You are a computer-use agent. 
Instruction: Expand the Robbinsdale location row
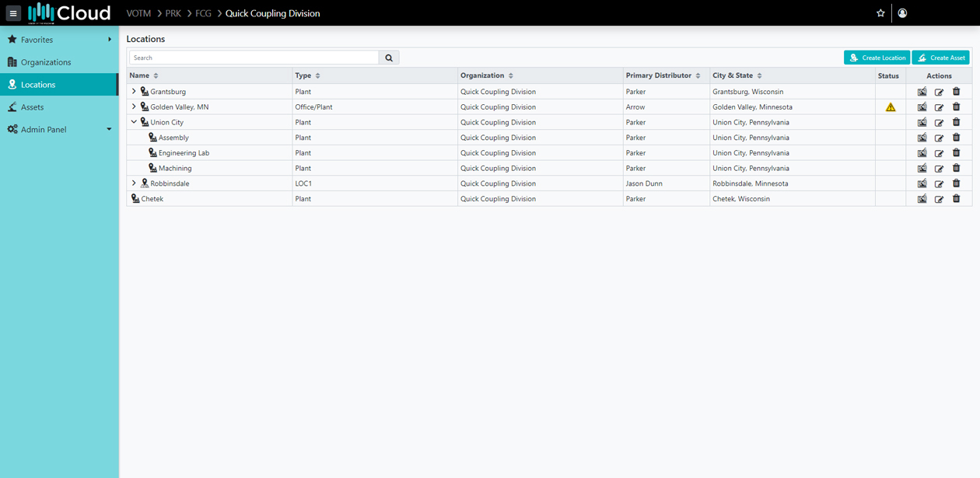click(x=134, y=183)
